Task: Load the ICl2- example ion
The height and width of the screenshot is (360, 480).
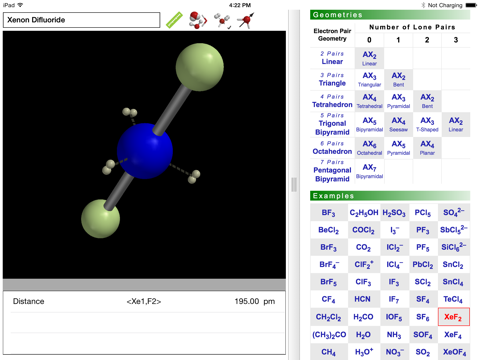Action: pos(394,247)
